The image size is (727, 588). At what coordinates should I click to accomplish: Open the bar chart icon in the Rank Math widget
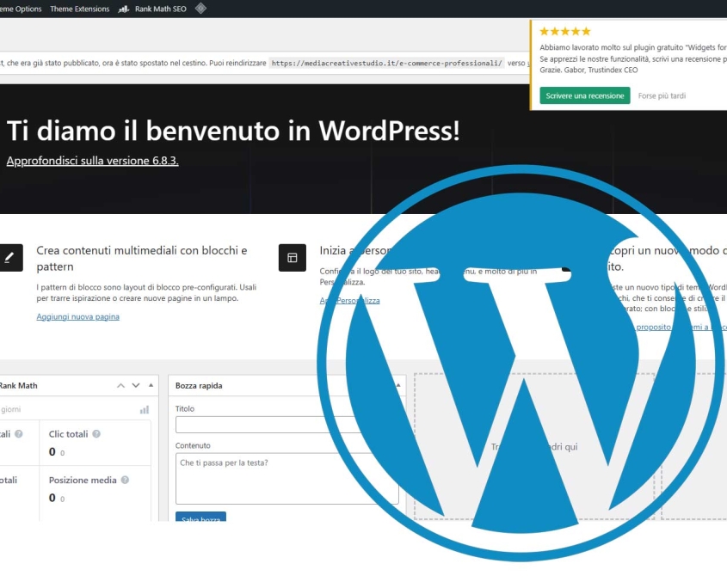click(144, 409)
